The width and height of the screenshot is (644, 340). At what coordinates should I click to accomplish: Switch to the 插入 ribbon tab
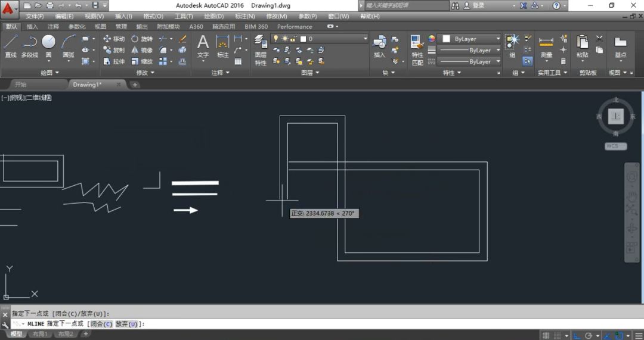point(32,27)
